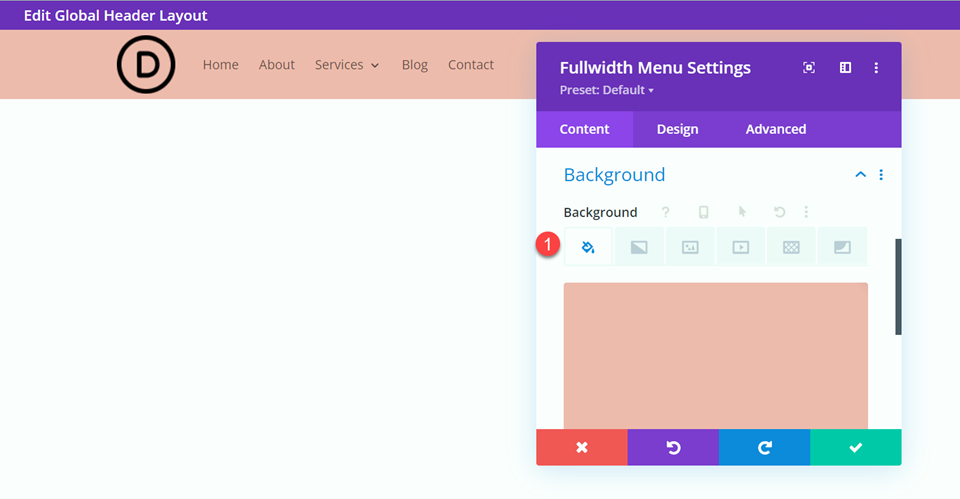Switch to the Content tab

point(584,129)
